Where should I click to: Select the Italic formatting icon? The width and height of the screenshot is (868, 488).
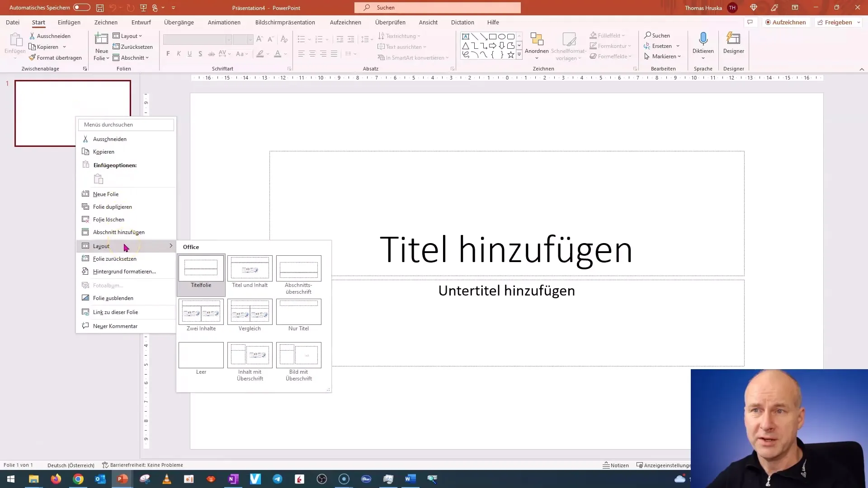(179, 54)
